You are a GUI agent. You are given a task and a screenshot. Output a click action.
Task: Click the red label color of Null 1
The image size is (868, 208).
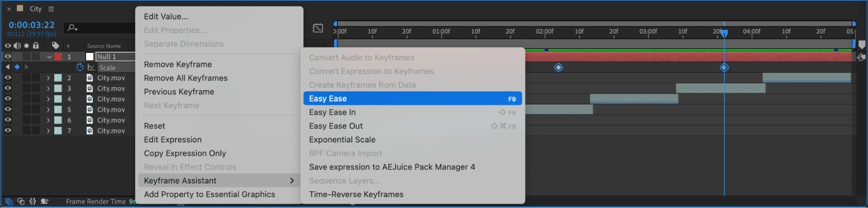point(58,57)
